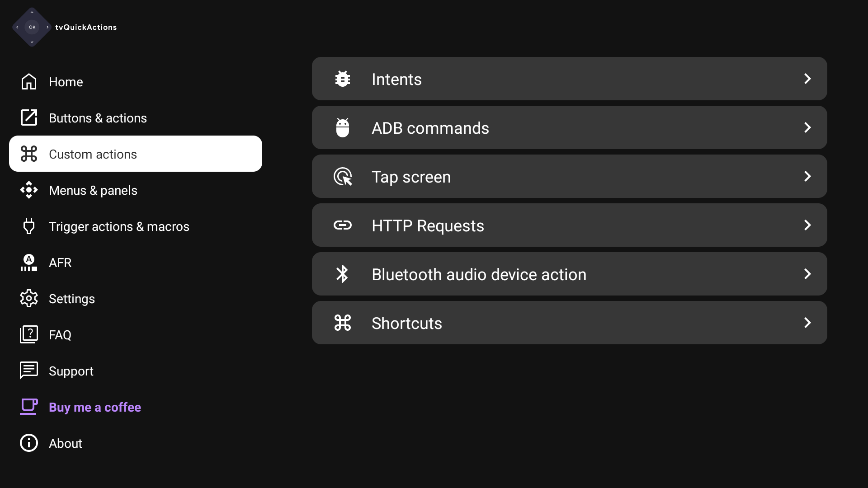Select the highlighted Custom actions entry
868x488 pixels.
tap(93, 154)
